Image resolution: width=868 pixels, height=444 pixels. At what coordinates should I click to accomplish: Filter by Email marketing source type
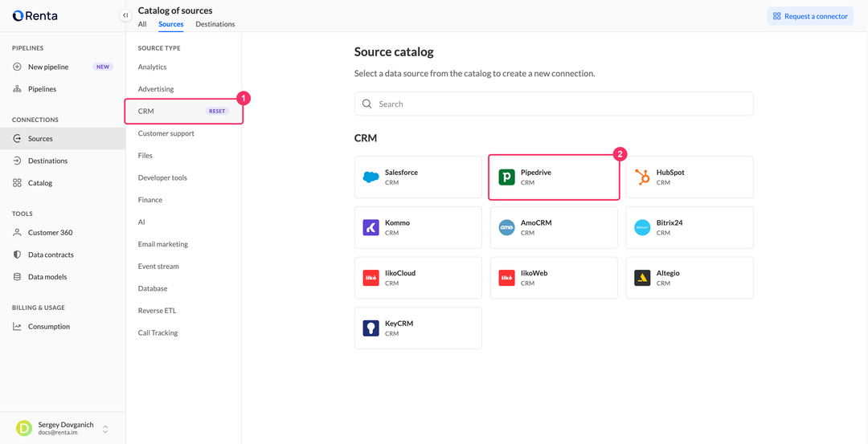click(x=163, y=244)
